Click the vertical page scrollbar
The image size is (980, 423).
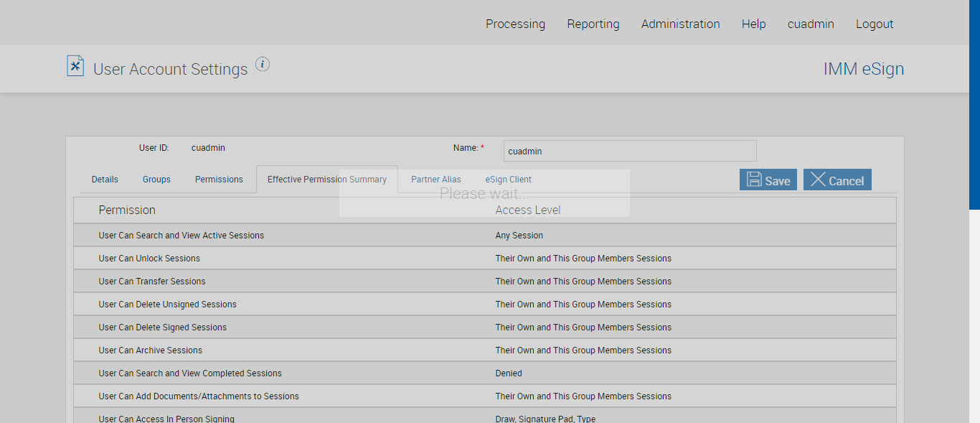pyautogui.click(x=974, y=105)
